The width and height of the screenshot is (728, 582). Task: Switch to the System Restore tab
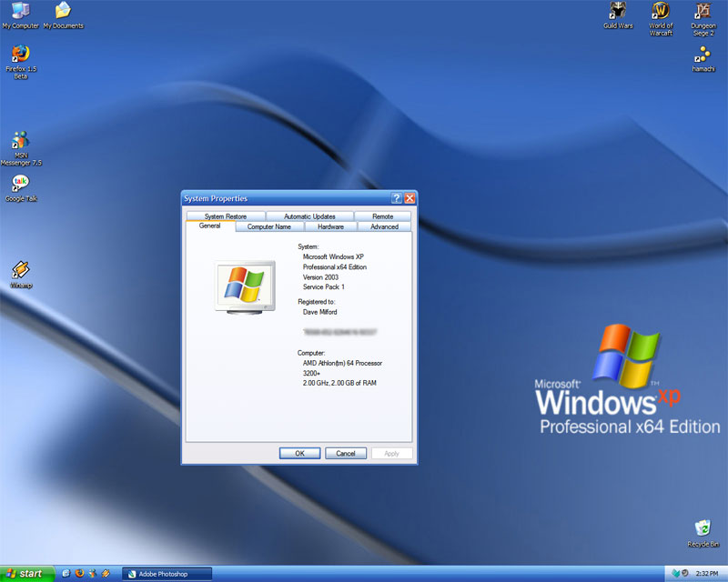tap(226, 216)
